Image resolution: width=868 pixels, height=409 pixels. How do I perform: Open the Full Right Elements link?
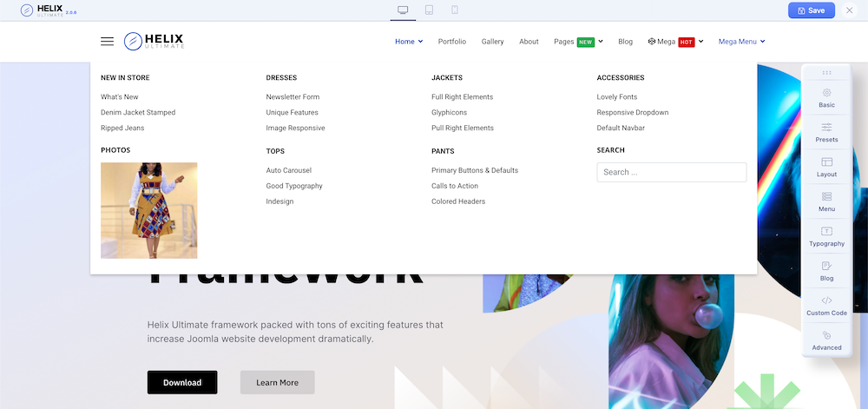tap(463, 97)
